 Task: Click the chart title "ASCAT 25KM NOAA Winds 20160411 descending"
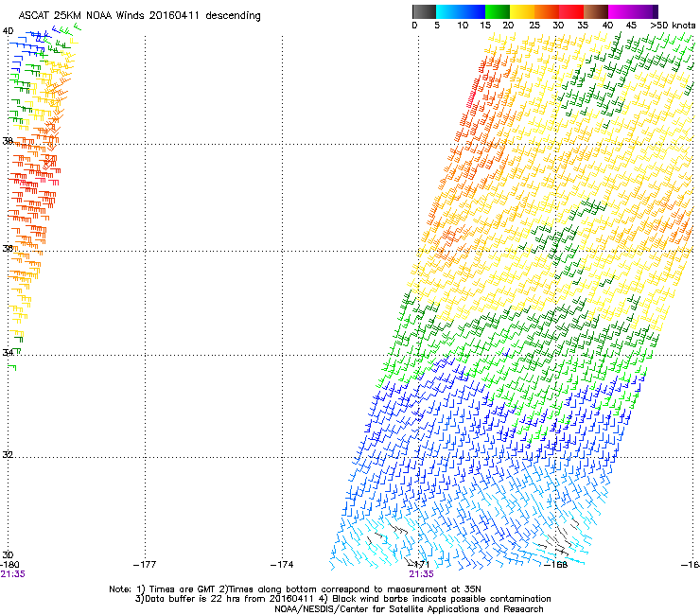[x=139, y=15]
